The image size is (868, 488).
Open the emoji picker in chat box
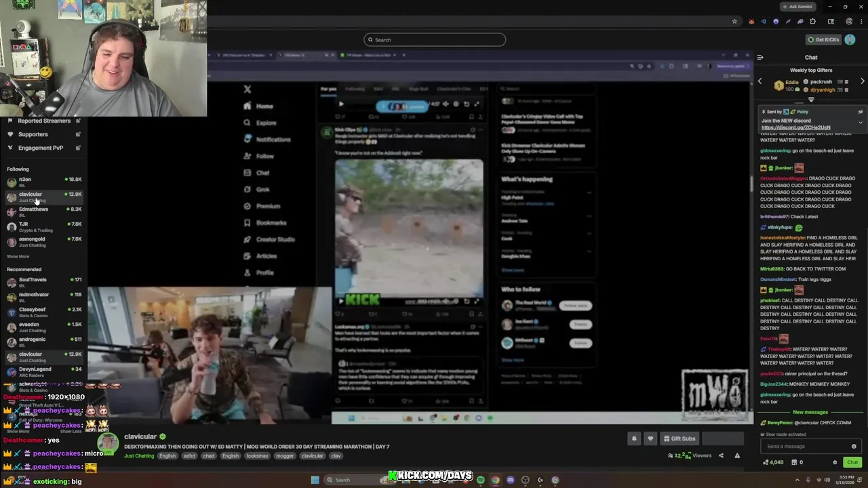point(854,446)
